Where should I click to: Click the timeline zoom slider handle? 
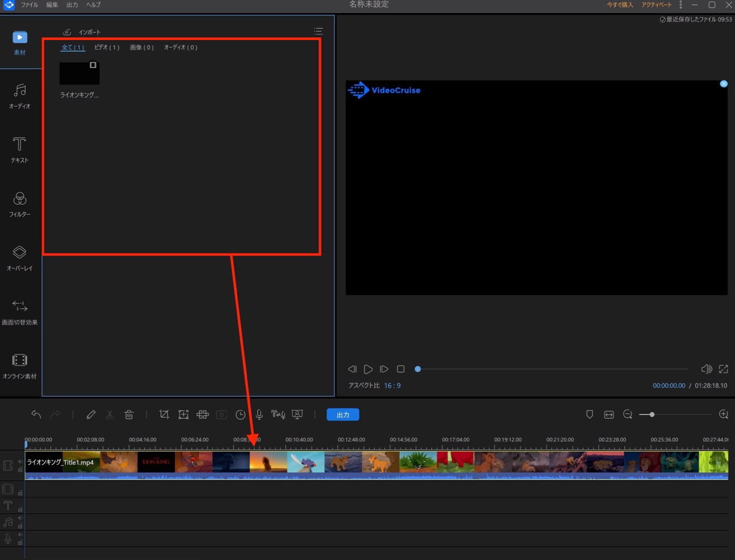click(x=652, y=414)
